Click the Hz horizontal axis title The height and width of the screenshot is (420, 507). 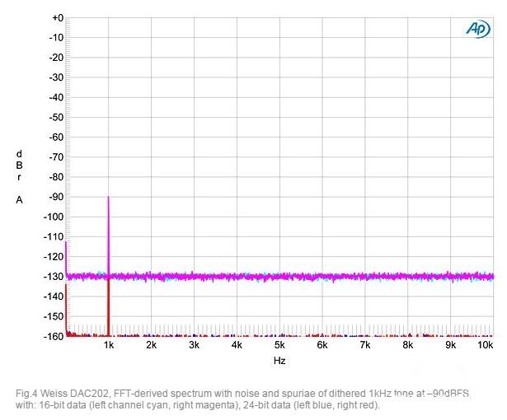pos(279,361)
